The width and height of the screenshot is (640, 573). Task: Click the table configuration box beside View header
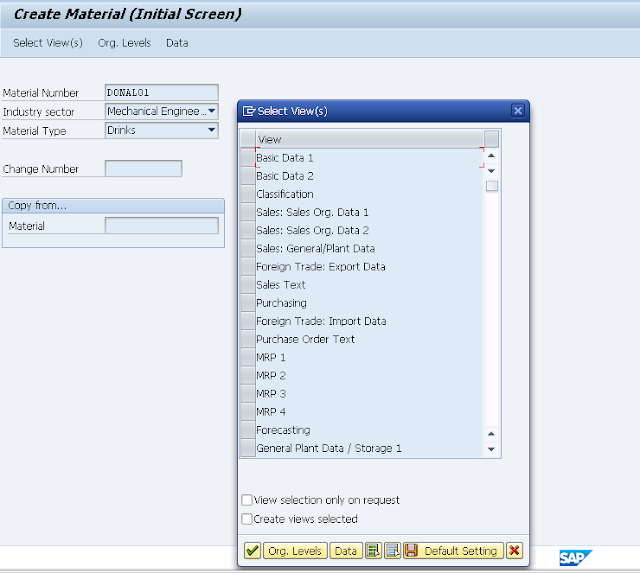(491, 139)
